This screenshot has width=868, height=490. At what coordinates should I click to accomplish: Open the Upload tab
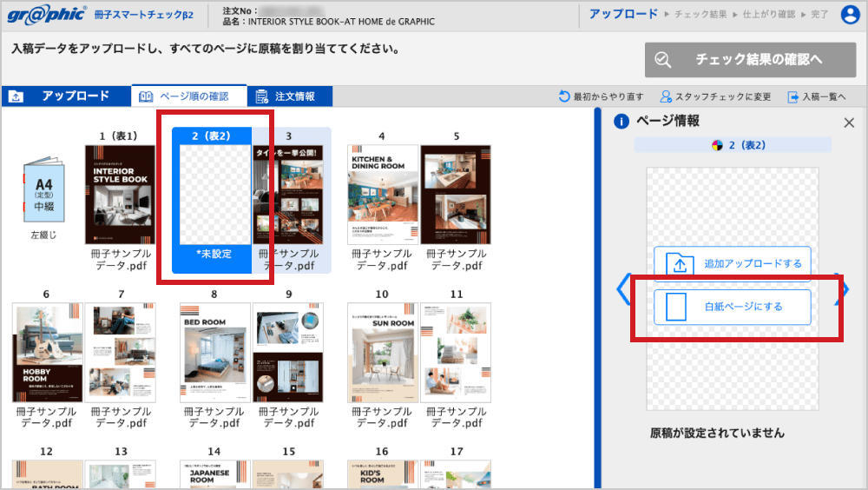click(x=66, y=96)
